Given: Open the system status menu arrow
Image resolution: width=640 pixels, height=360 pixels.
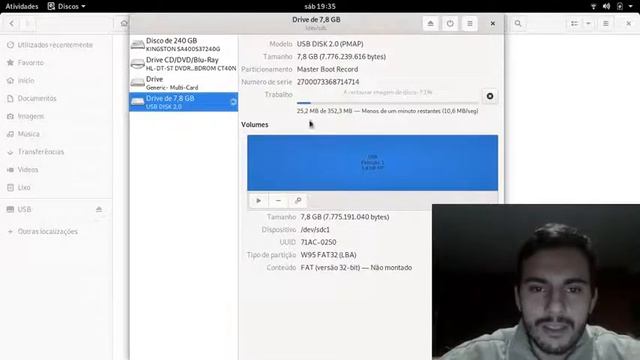Looking at the screenshot, I should [x=631, y=6].
